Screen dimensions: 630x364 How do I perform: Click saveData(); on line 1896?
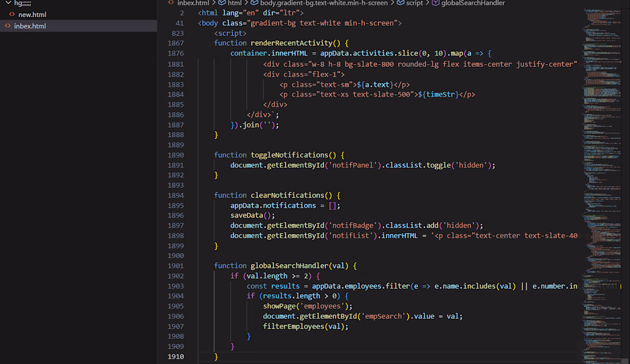click(253, 216)
